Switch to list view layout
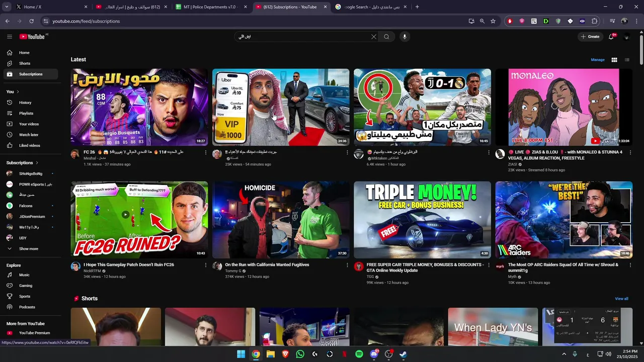The image size is (644, 362). (x=627, y=60)
